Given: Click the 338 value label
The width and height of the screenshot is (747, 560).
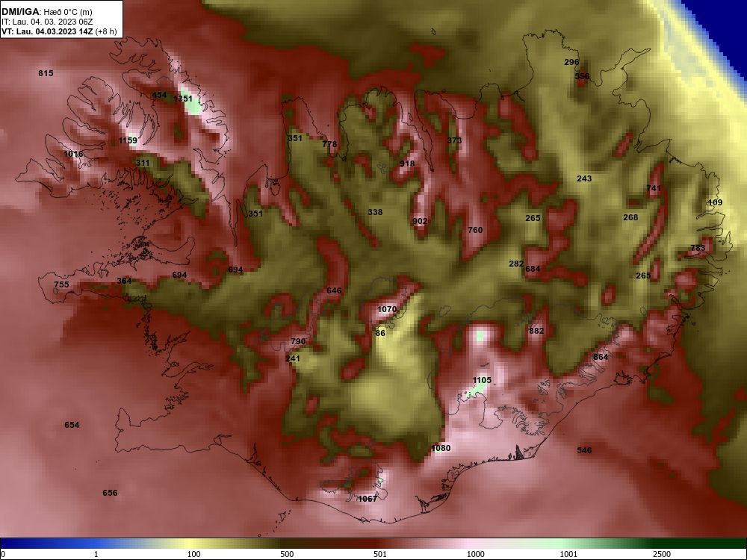Looking at the screenshot, I should tap(376, 212).
